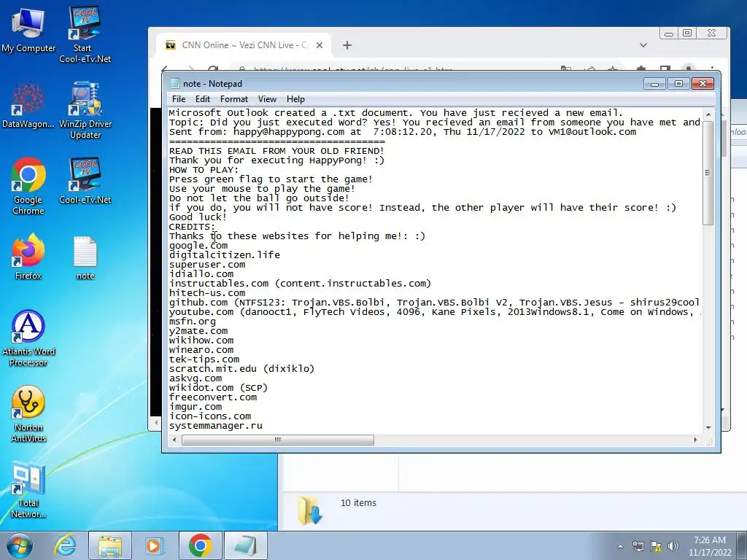Click the 'msfn.org' line in Notepad
This screenshot has width=747, height=560.
193,322
